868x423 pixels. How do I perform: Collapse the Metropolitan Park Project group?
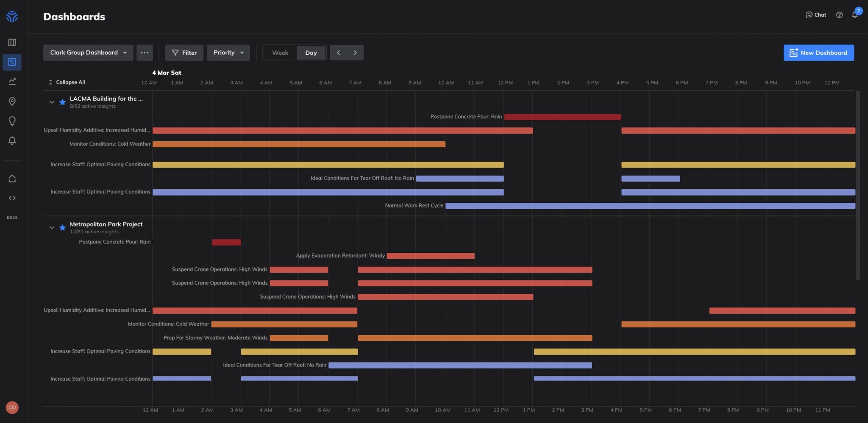pyautogui.click(x=52, y=228)
